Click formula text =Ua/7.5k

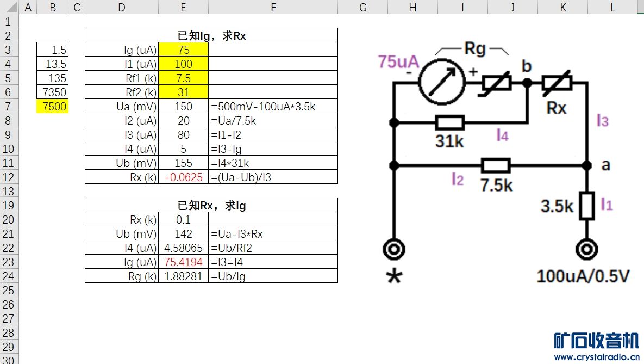tap(233, 121)
